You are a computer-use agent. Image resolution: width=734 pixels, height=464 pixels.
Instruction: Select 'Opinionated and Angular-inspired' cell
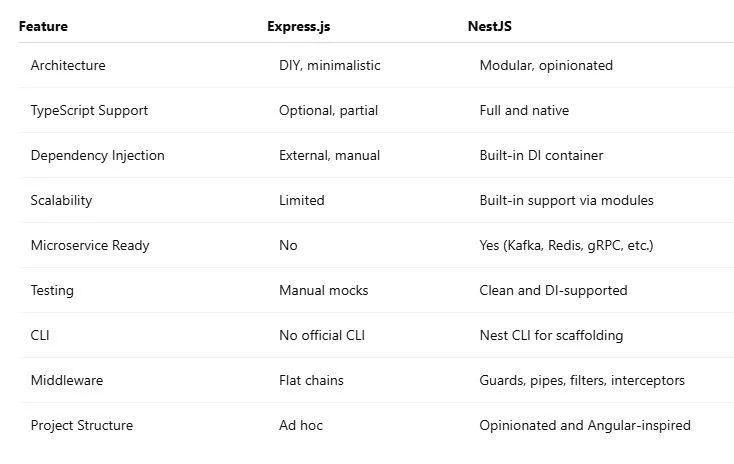tap(585, 425)
